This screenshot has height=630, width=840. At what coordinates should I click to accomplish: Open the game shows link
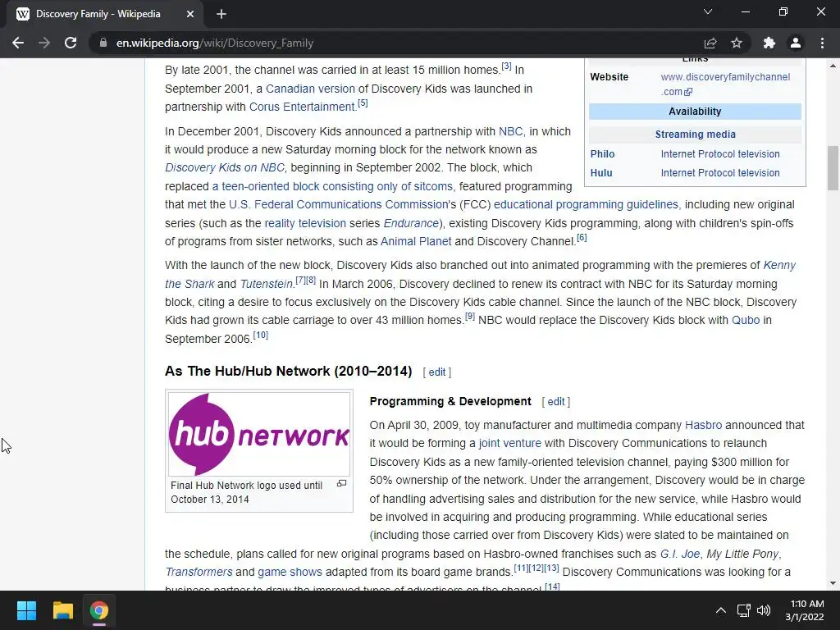coord(290,572)
